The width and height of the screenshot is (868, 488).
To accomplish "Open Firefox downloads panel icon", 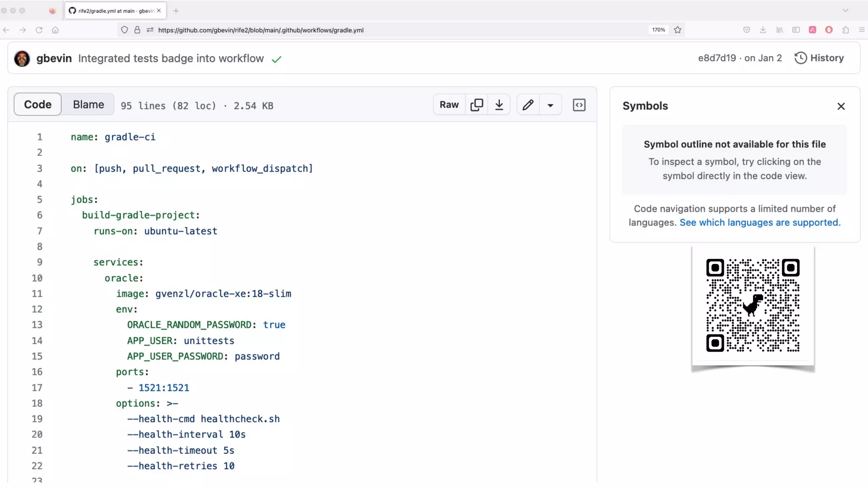I will pos(763,30).
